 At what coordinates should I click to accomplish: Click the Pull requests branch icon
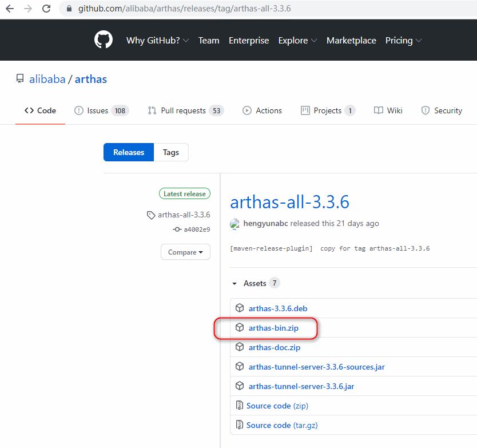pos(152,110)
